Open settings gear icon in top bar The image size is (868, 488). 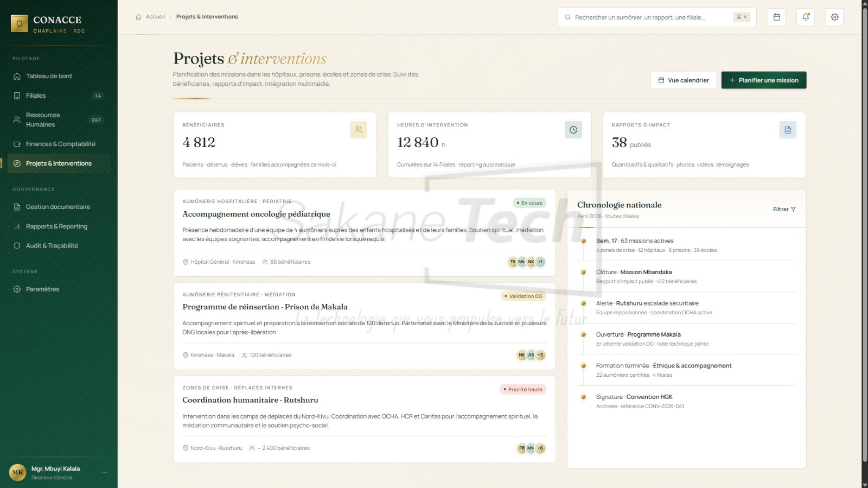[x=834, y=17]
